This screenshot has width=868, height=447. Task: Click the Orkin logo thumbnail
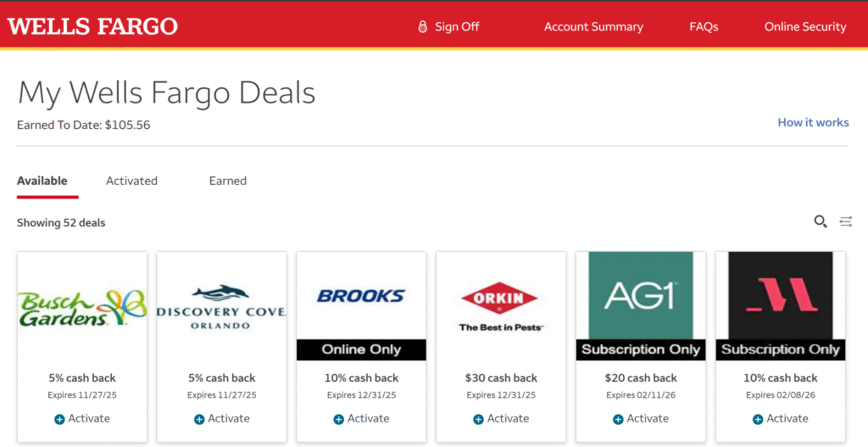(501, 307)
